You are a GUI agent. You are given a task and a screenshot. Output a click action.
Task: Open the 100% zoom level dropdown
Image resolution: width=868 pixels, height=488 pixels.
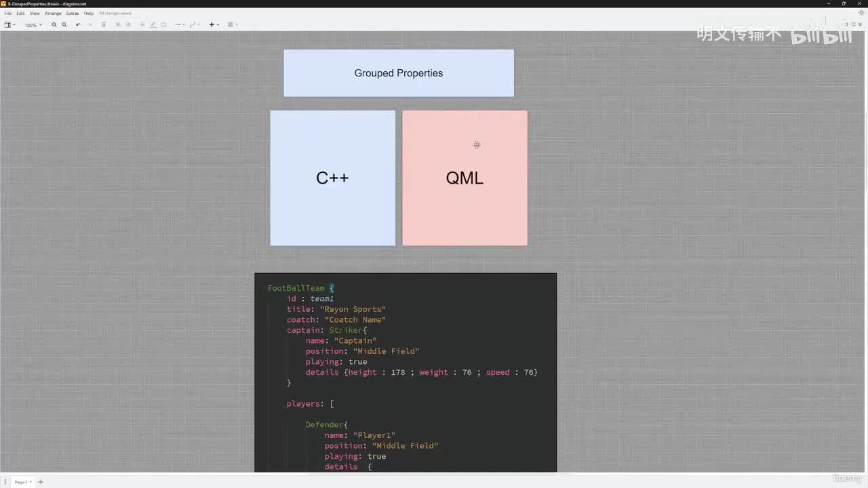(33, 25)
